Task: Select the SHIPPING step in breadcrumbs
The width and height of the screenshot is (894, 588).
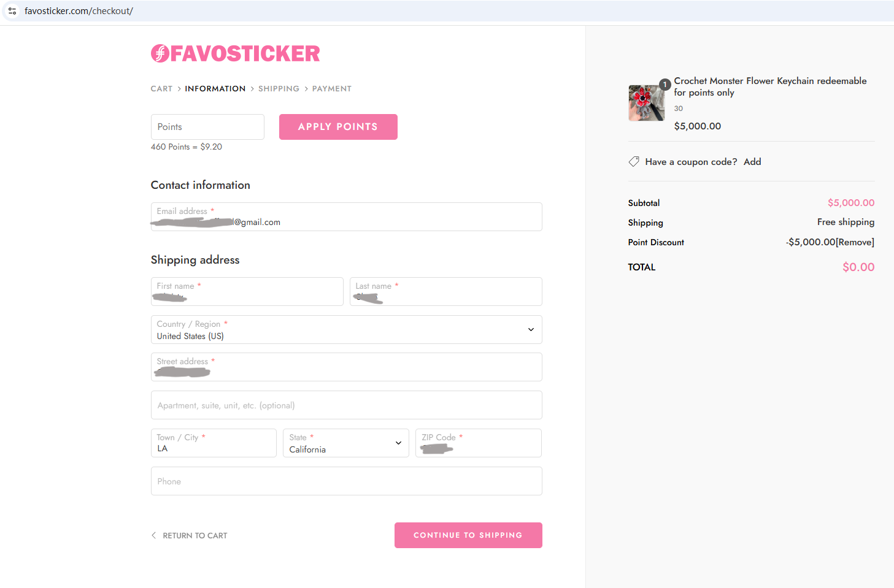Action: pos(279,88)
